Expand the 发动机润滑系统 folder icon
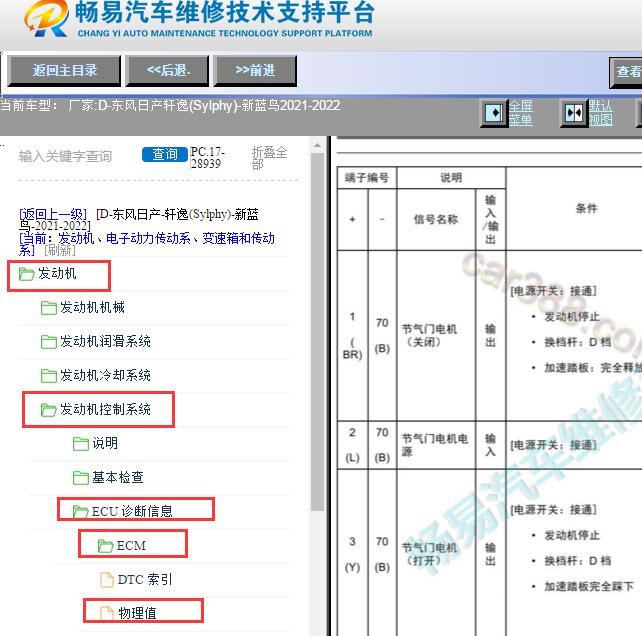This screenshot has height=636, width=642. tap(49, 342)
